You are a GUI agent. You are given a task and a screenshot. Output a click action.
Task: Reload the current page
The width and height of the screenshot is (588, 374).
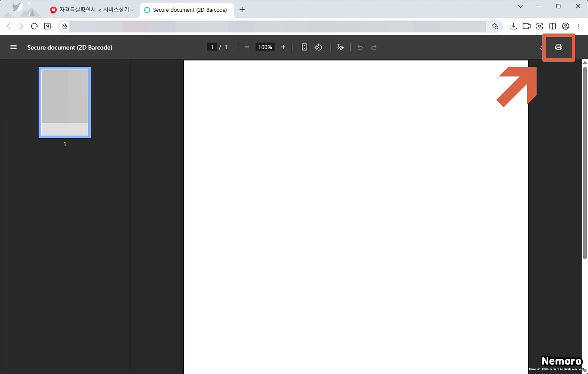[x=34, y=26]
